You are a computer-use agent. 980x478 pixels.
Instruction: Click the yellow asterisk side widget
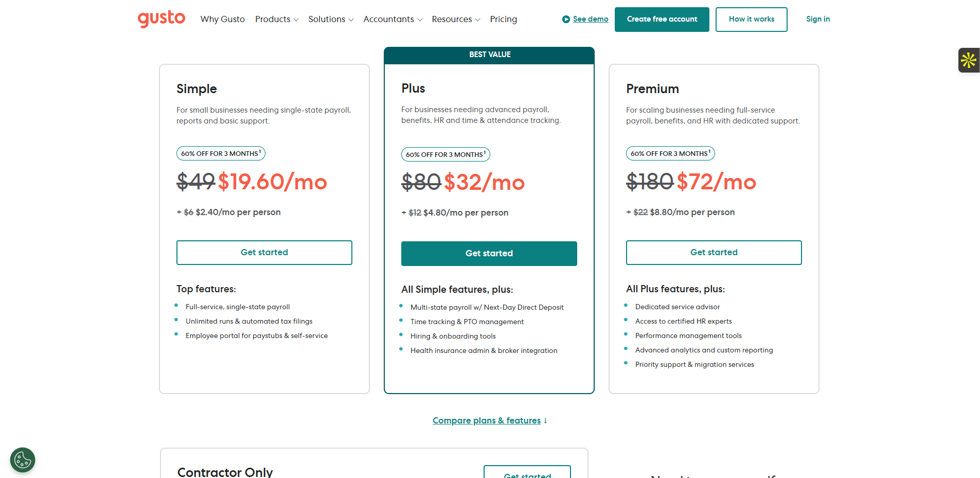pyautogui.click(x=968, y=60)
